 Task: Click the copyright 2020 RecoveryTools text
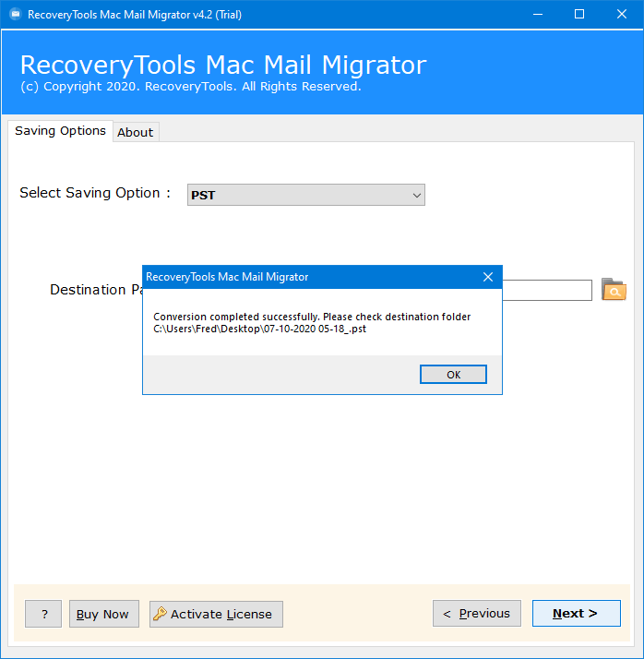coord(191,87)
